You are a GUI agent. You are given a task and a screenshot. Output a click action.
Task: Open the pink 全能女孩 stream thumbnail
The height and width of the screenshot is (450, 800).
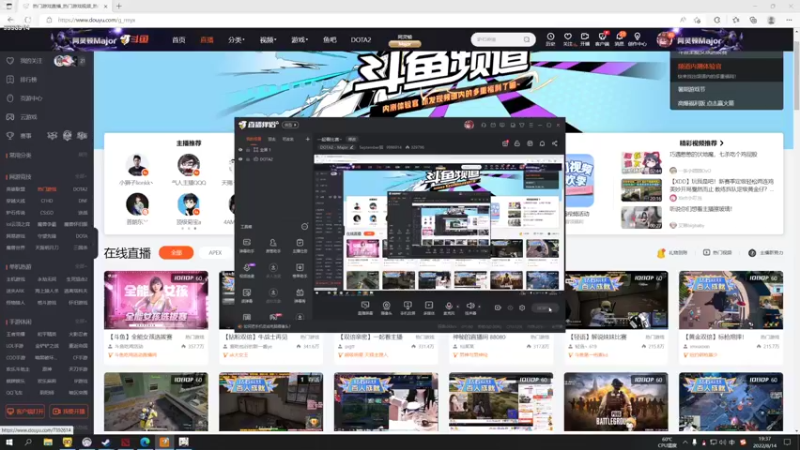[156, 300]
